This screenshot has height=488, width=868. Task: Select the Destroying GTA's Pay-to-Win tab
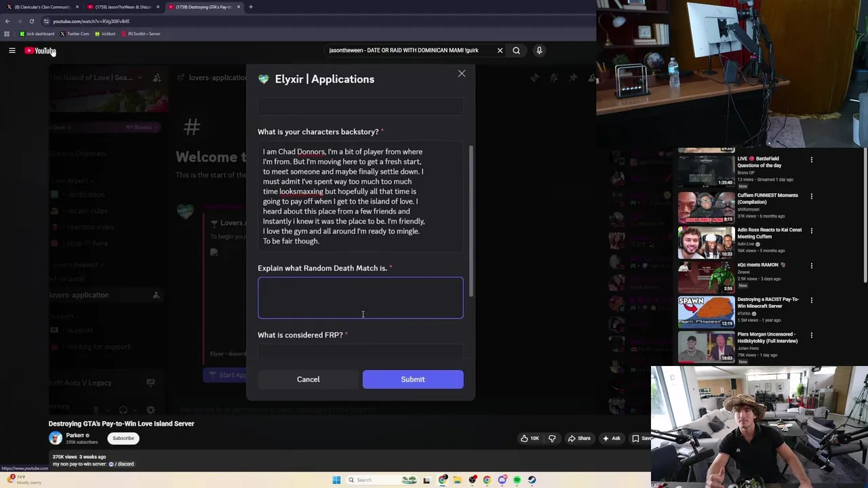(203, 7)
